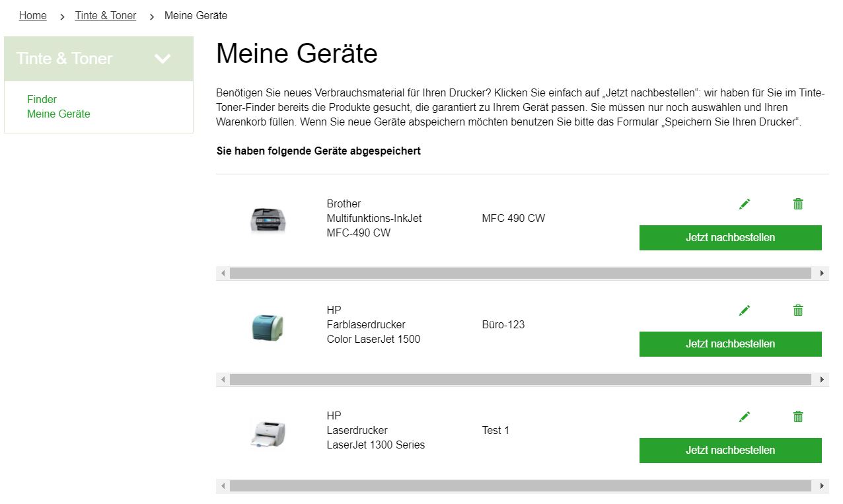This screenshot has width=843, height=504.
Task: Click the HP LaserJet 1300 Series thumbnail
Action: tap(268, 434)
